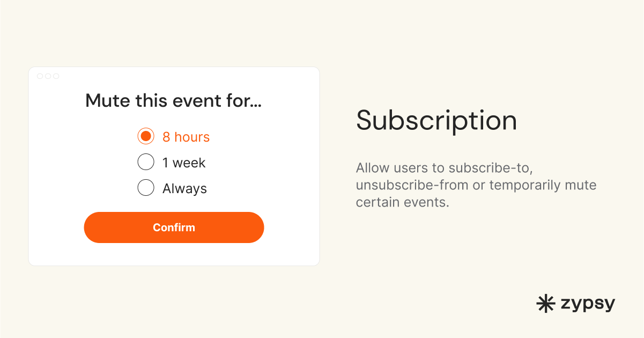
Task: Click the word "subscribe-to" in the description
Action: (x=490, y=168)
